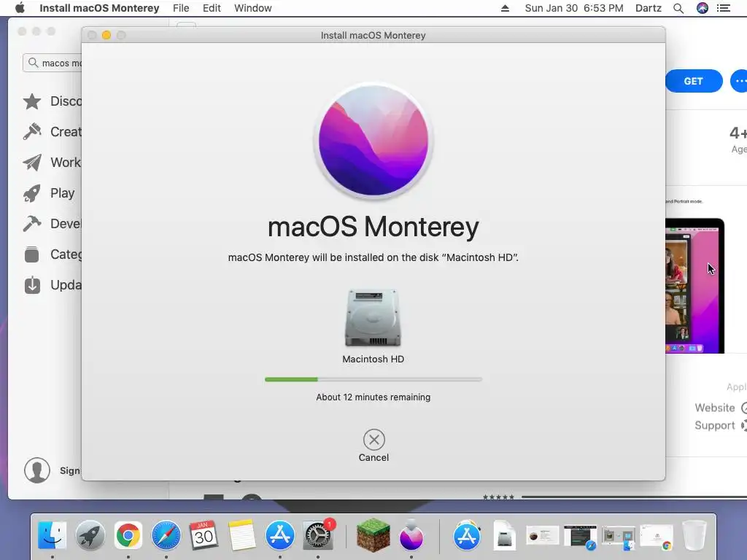Image resolution: width=747 pixels, height=560 pixels.
Task: Open the Dartz user menu
Action: [648, 8]
